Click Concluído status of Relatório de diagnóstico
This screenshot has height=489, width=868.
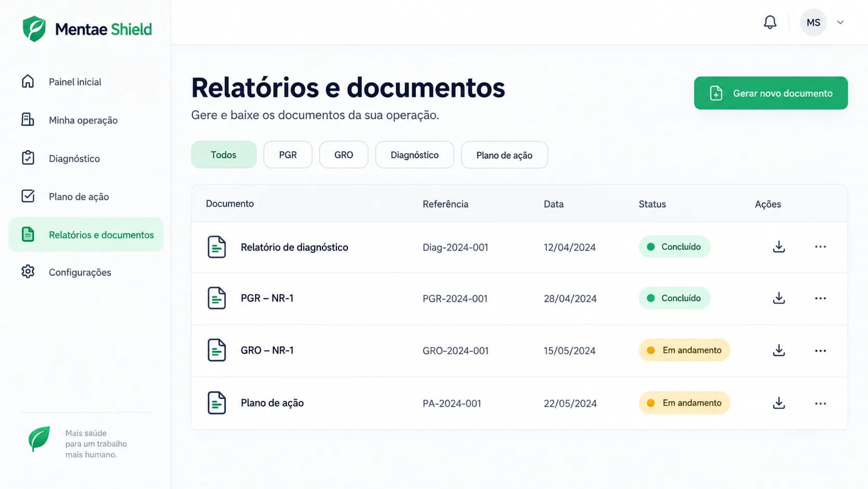coord(674,247)
